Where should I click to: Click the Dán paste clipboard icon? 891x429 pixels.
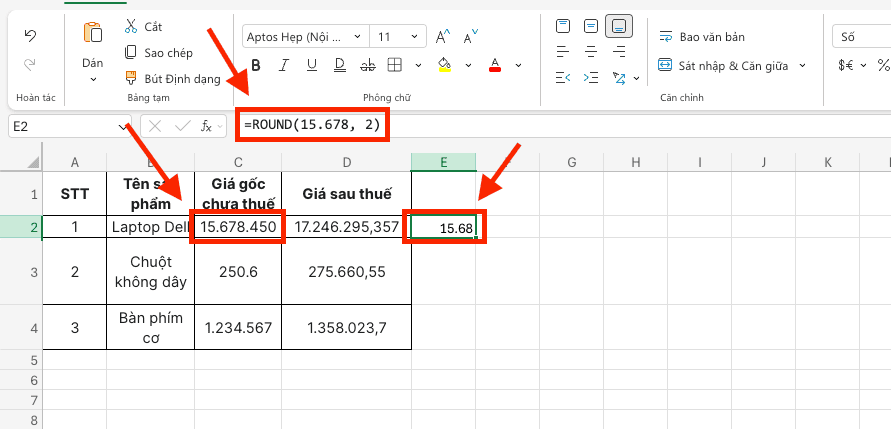(x=92, y=33)
